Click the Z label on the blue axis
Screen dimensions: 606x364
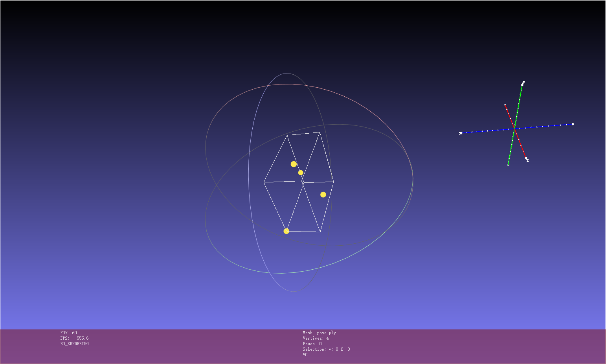[461, 134]
